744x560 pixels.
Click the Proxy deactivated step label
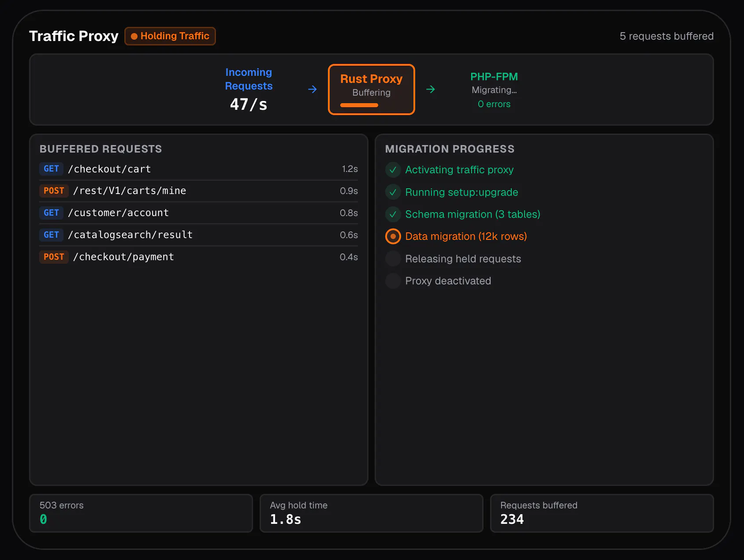[448, 281]
